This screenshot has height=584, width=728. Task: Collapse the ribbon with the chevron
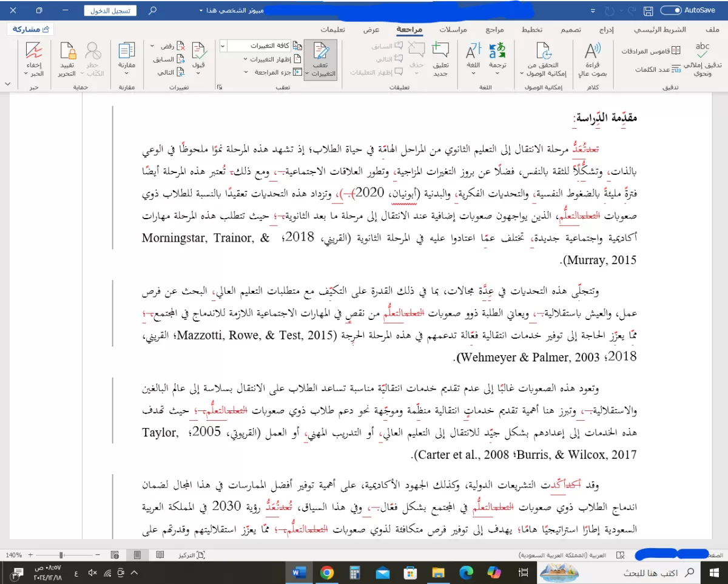7,84
